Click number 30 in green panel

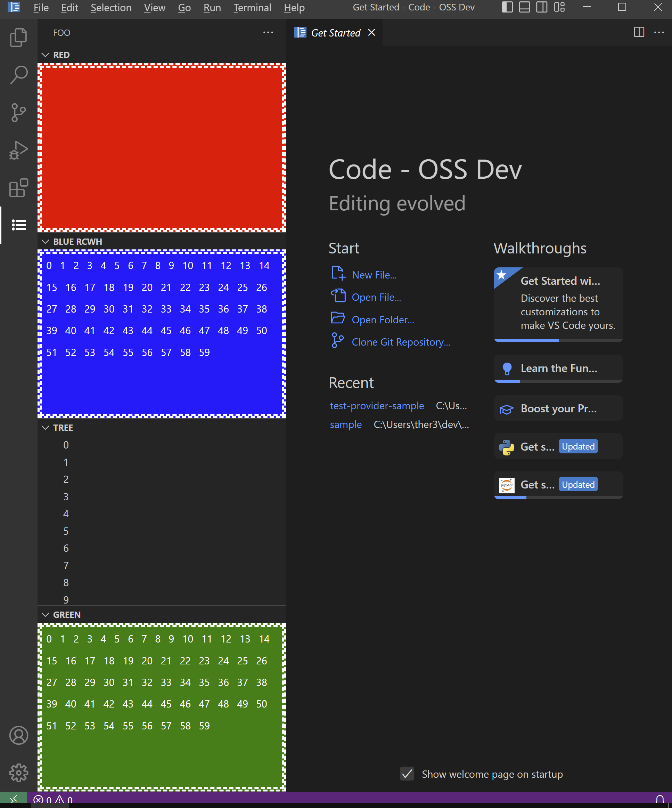tap(109, 682)
